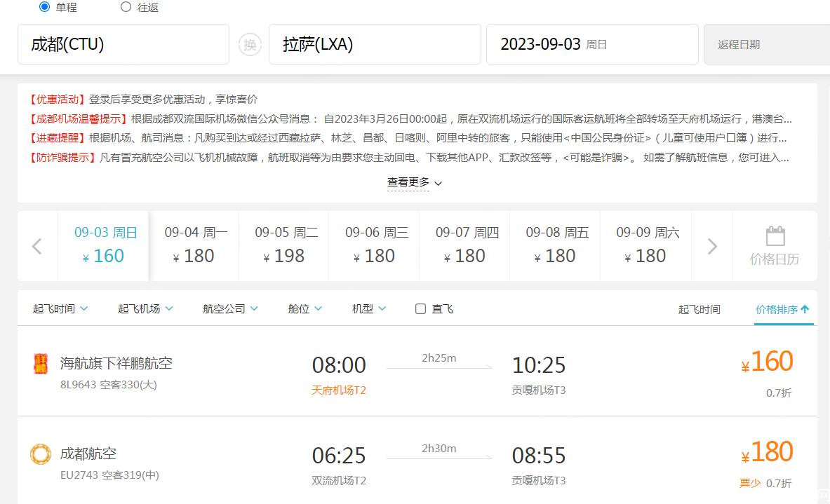Open the 航空公司 filter dropdown
The image size is (830, 504).
[230, 309]
